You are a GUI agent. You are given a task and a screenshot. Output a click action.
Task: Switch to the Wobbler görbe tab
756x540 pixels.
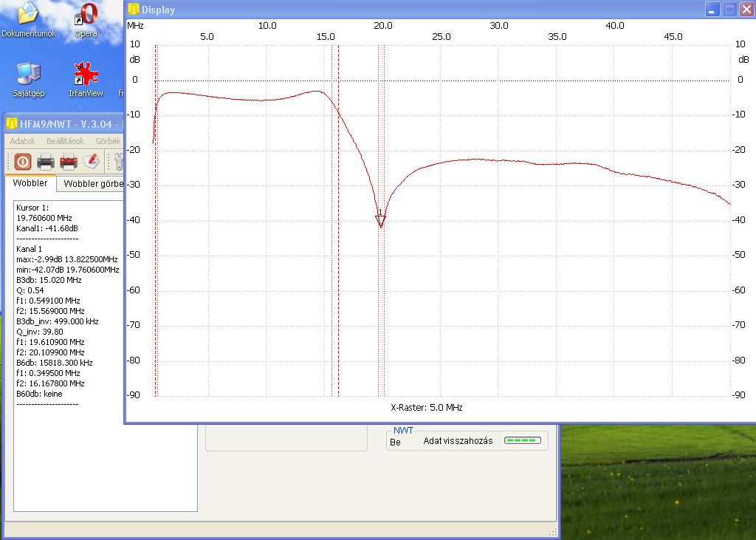tap(92, 184)
